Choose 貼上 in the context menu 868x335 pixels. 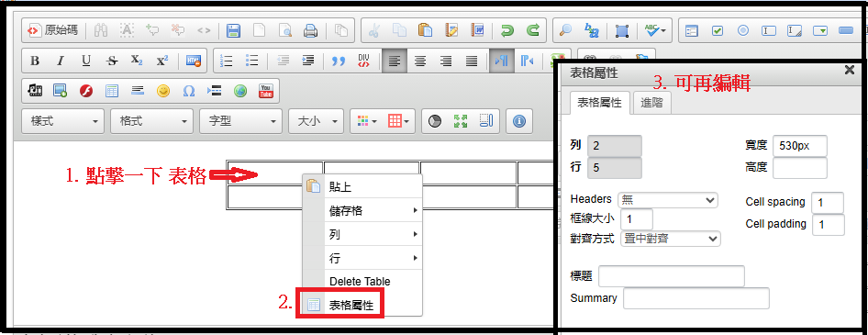tap(362, 186)
